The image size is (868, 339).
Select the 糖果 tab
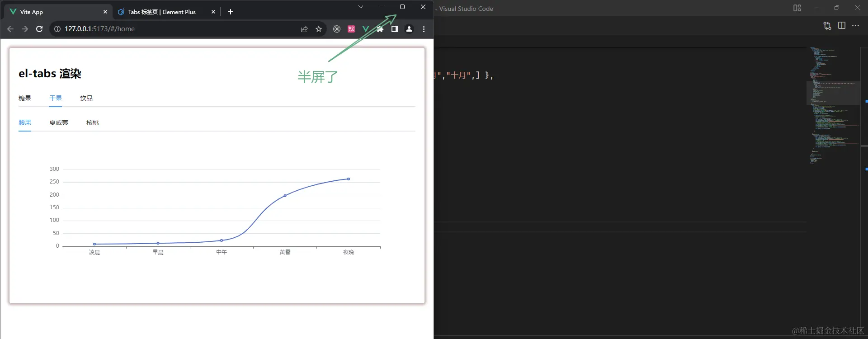[x=25, y=98]
